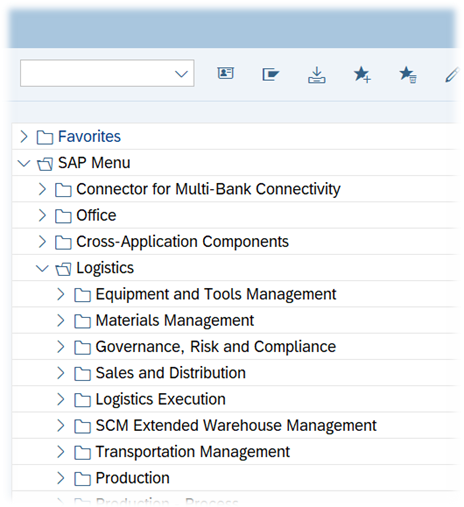The image size is (464, 507).
Task: Select the SAP Menu tree label
Action: point(94,163)
